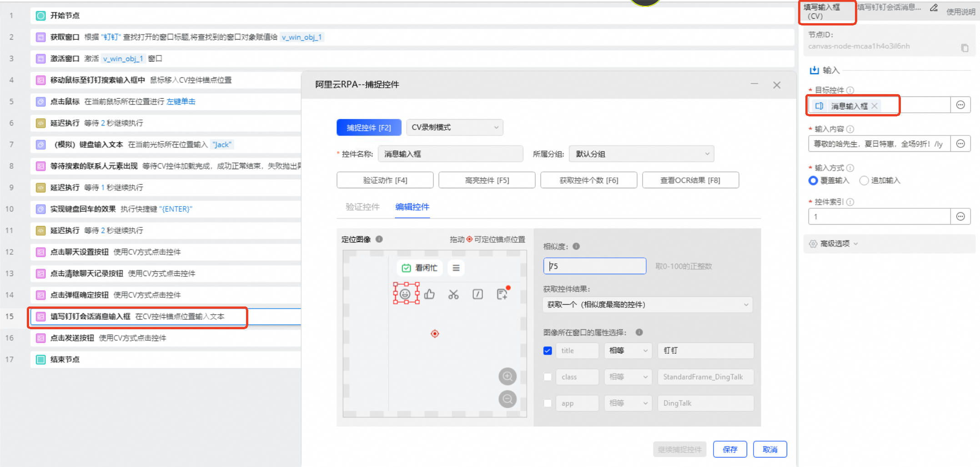The image size is (980, 467).
Task: Click the 获取窗口 node icon
Action: (x=41, y=37)
